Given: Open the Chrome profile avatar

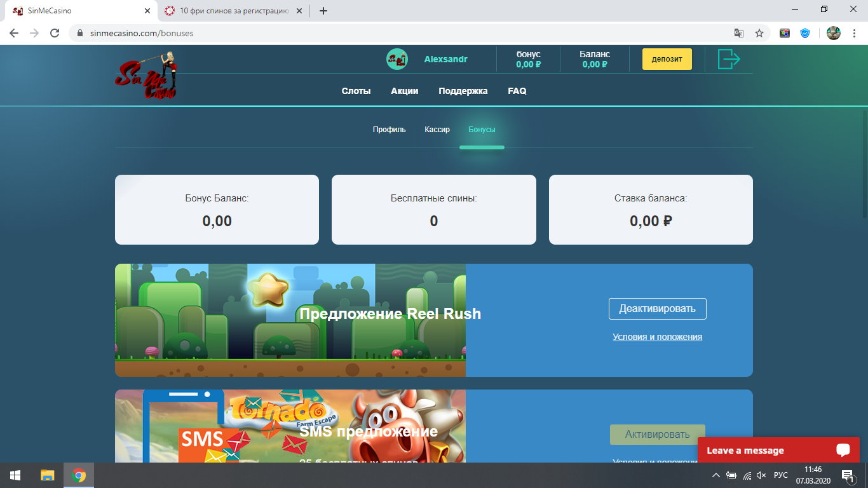Looking at the screenshot, I should 834,33.
